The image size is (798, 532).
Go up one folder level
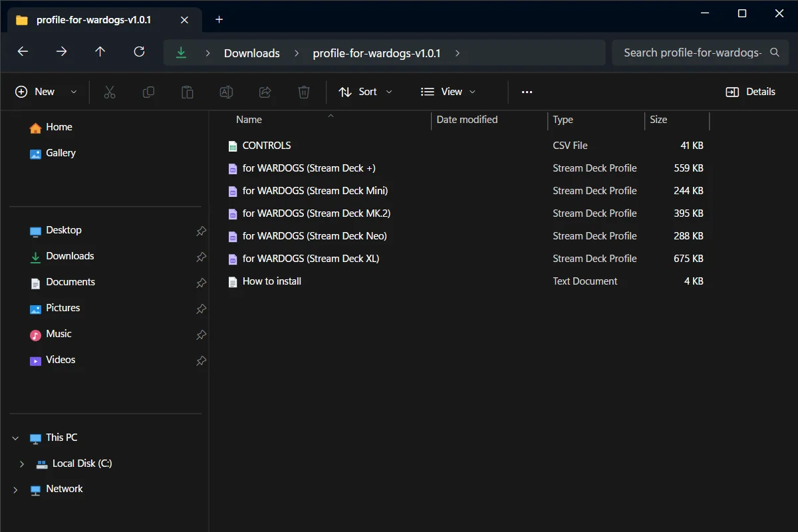[100, 52]
